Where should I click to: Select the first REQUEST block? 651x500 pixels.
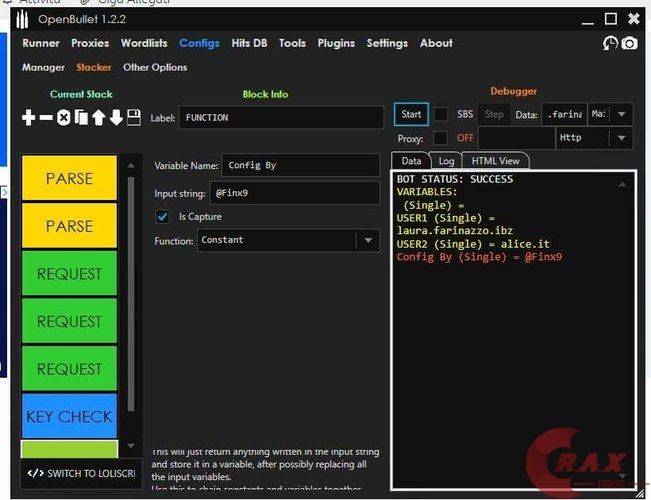(x=69, y=273)
